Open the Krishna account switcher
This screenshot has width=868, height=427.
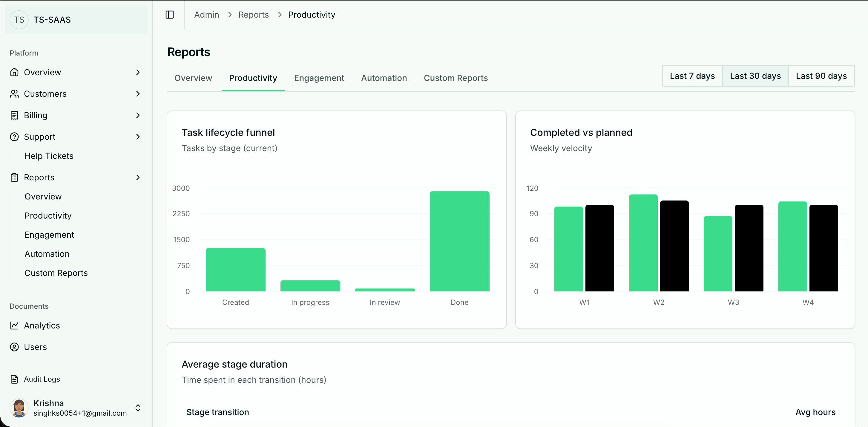coord(138,408)
